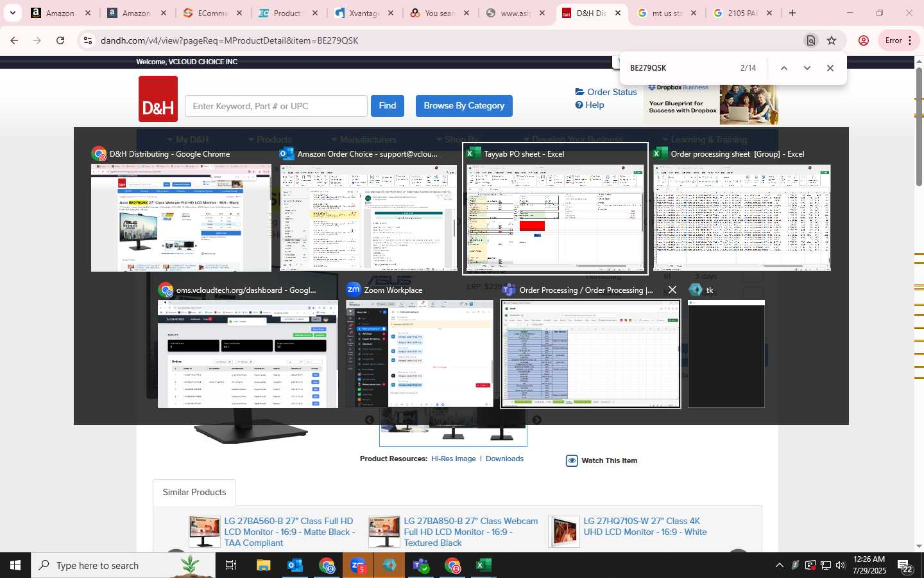Open the LG 27BA560-B monitor link

point(289,532)
